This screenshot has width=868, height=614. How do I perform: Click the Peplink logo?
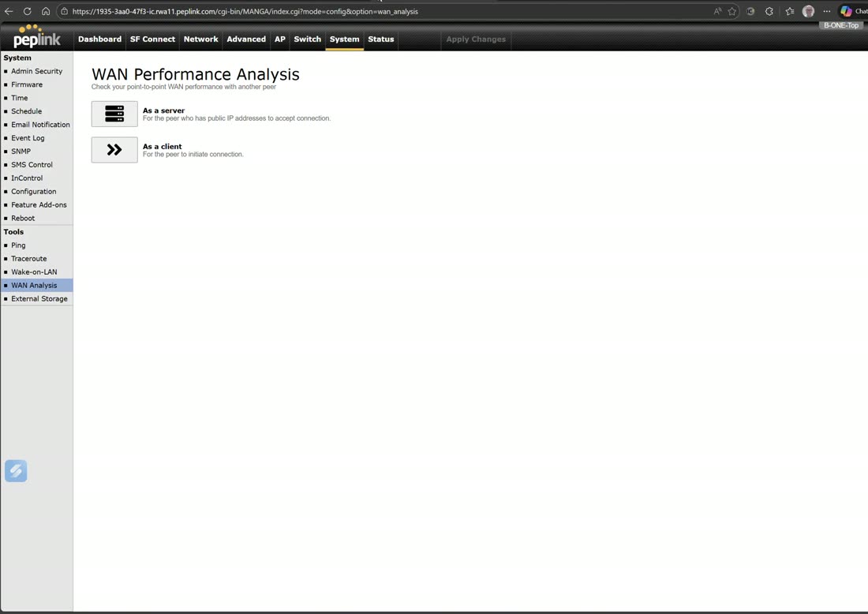36,36
